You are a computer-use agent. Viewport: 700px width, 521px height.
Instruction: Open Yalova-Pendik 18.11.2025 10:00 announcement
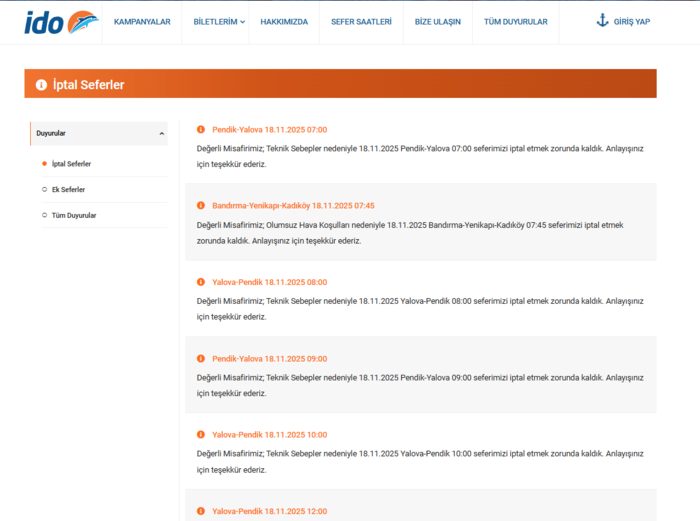[x=270, y=434]
